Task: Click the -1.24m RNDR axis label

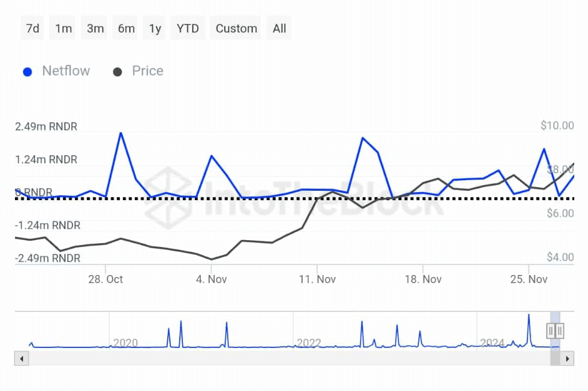Action: pyautogui.click(x=47, y=226)
